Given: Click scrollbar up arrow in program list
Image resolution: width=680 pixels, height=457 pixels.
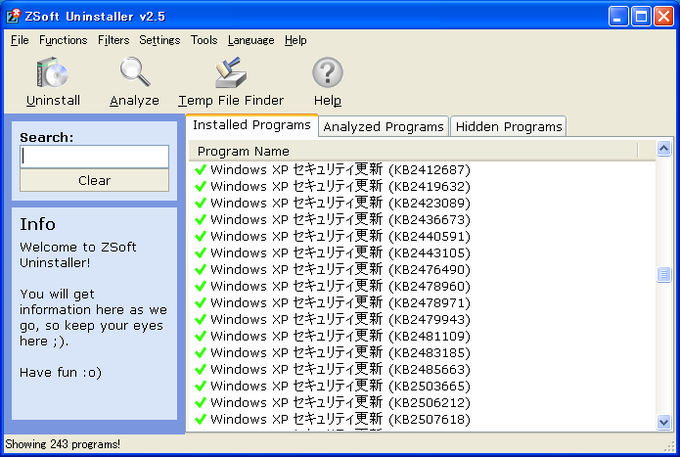Looking at the screenshot, I should click(x=664, y=149).
